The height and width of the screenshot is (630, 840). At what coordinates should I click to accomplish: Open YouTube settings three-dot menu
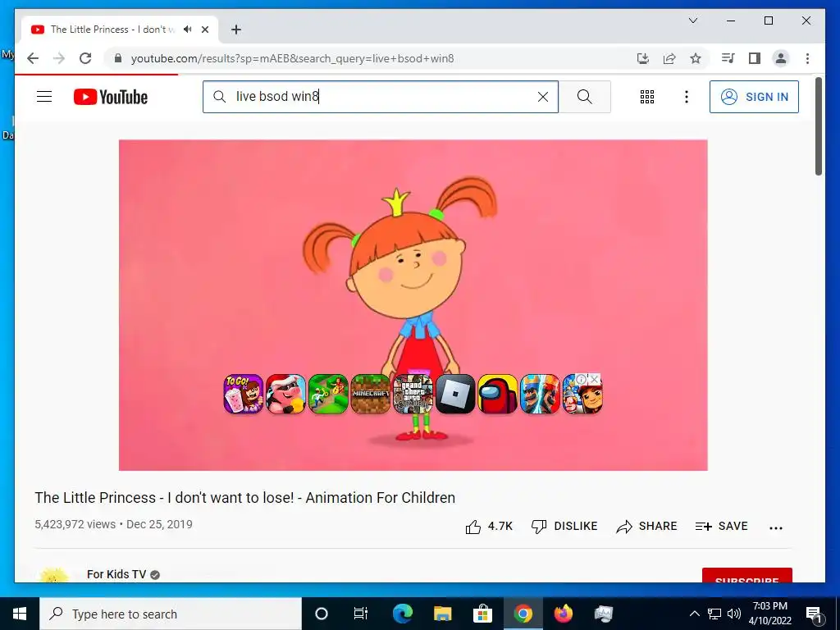[x=687, y=97]
